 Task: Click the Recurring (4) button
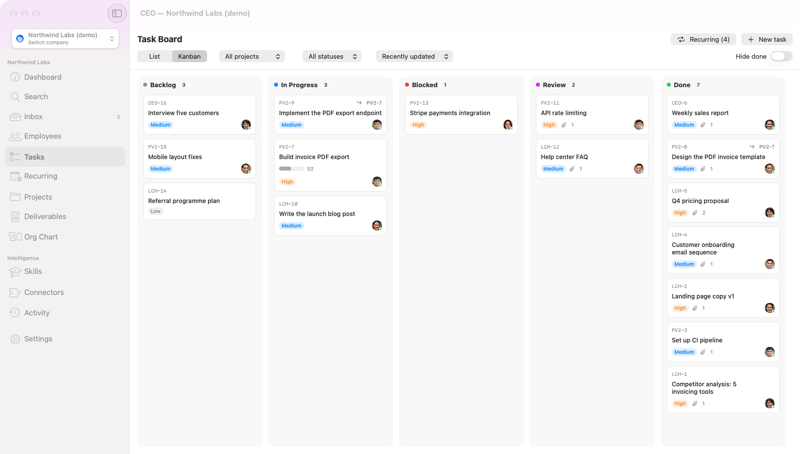point(704,39)
